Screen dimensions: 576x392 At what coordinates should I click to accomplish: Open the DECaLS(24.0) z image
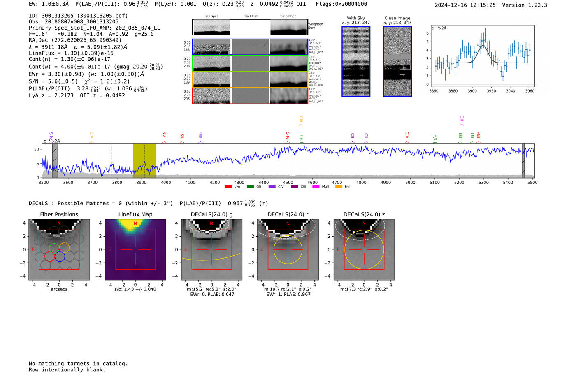[364, 250]
